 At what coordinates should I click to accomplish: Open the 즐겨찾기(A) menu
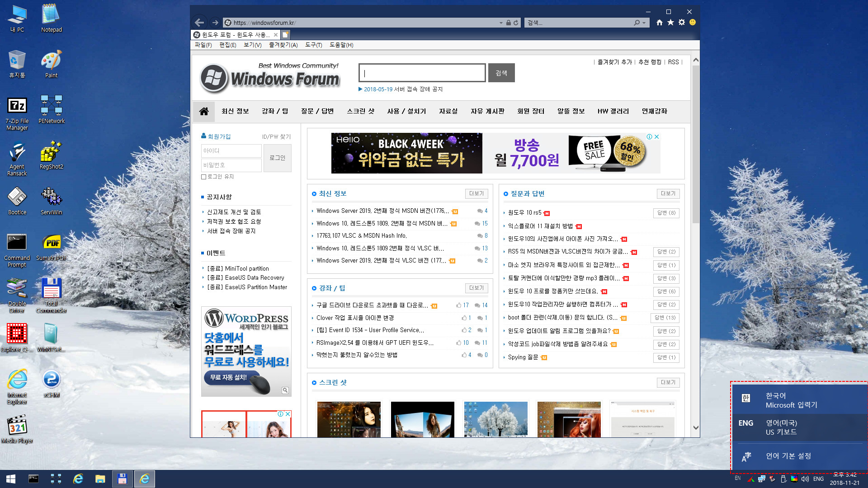283,45
